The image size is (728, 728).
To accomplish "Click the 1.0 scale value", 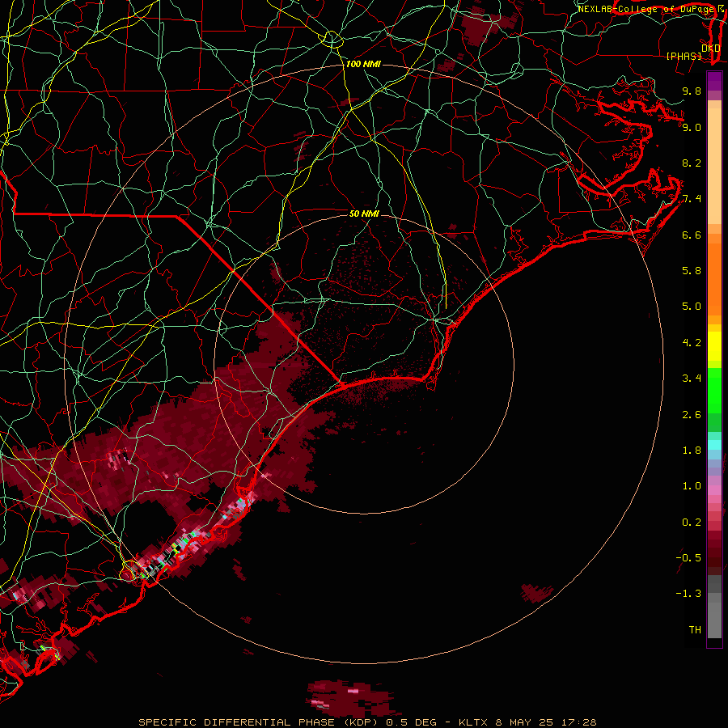I will [x=692, y=486].
